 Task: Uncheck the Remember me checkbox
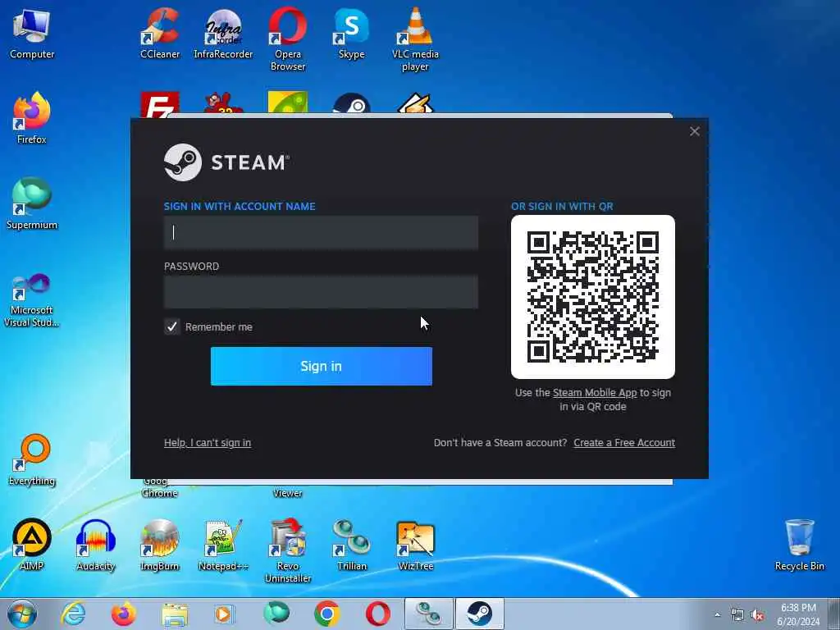click(x=172, y=326)
